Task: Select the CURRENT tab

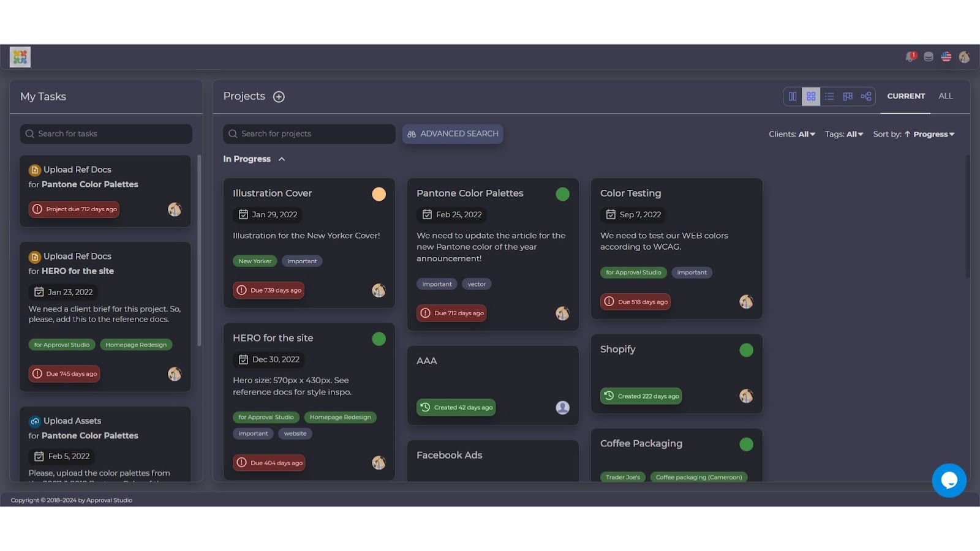Action: coord(905,96)
